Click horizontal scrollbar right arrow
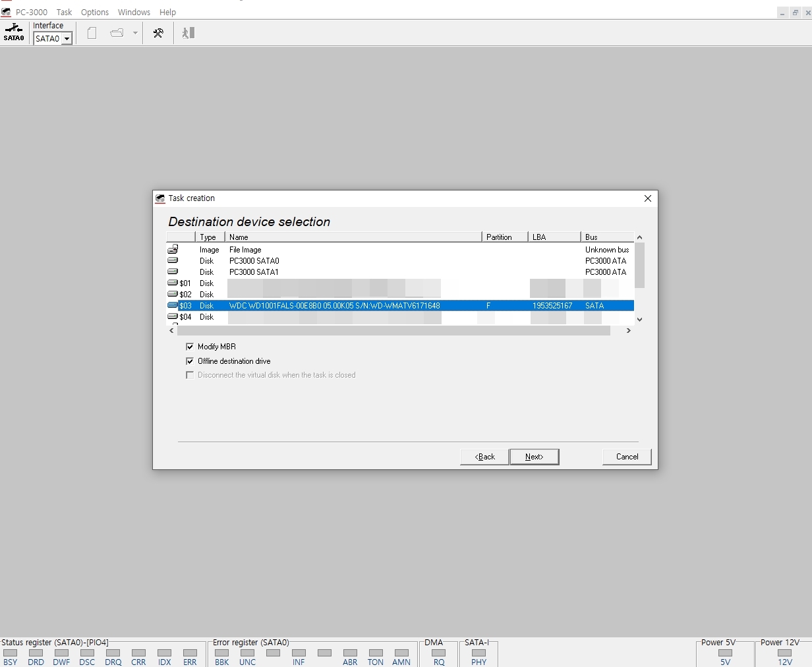Viewport: 812px width, 667px height. click(629, 331)
